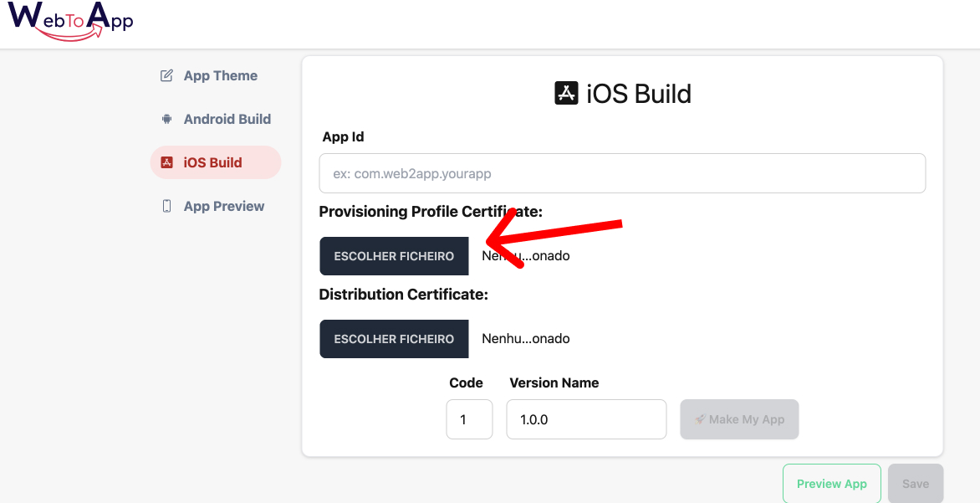Image resolution: width=980 pixels, height=503 pixels.
Task: Click the Code number field
Action: pyautogui.click(x=469, y=419)
